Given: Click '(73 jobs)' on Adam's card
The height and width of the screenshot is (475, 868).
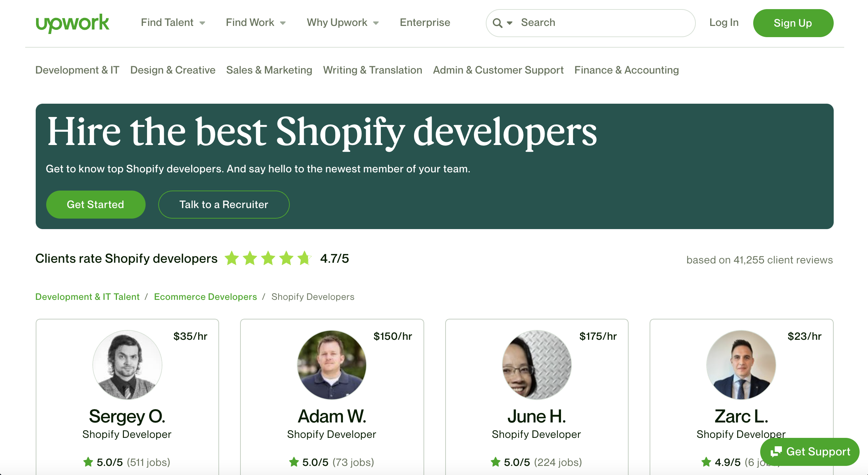Looking at the screenshot, I should click(x=353, y=462).
